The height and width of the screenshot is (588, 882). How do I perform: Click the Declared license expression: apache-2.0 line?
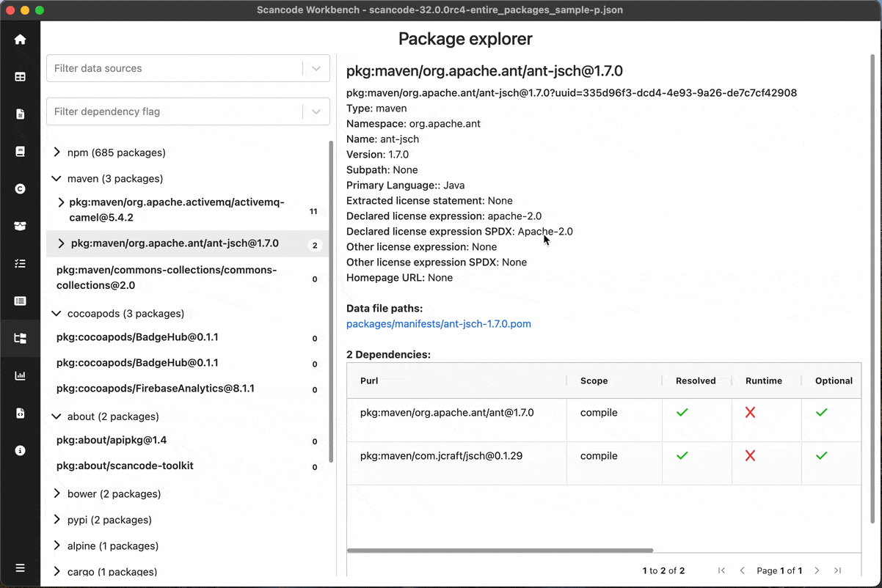coord(444,216)
